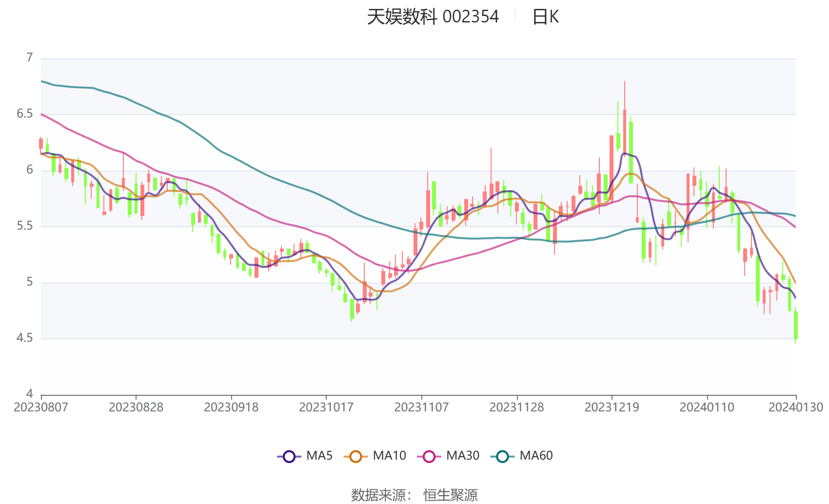Click the 20231219 date axis label
829x504 pixels.
pos(612,407)
